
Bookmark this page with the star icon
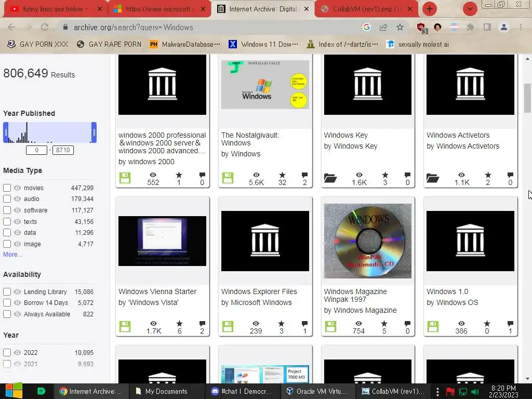400,27
